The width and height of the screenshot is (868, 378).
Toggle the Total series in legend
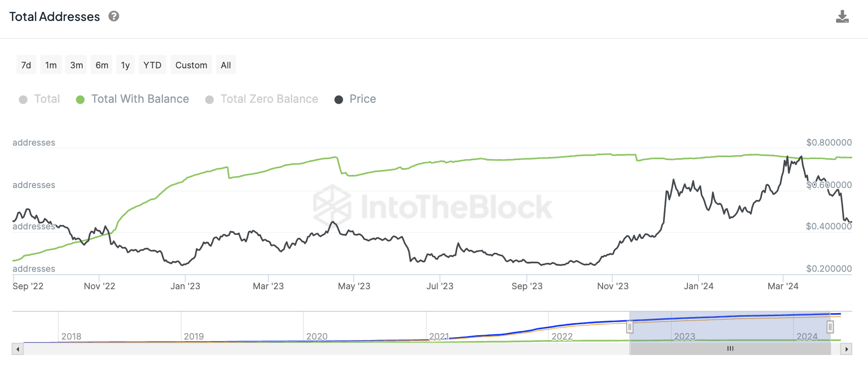pyautogui.click(x=39, y=99)
